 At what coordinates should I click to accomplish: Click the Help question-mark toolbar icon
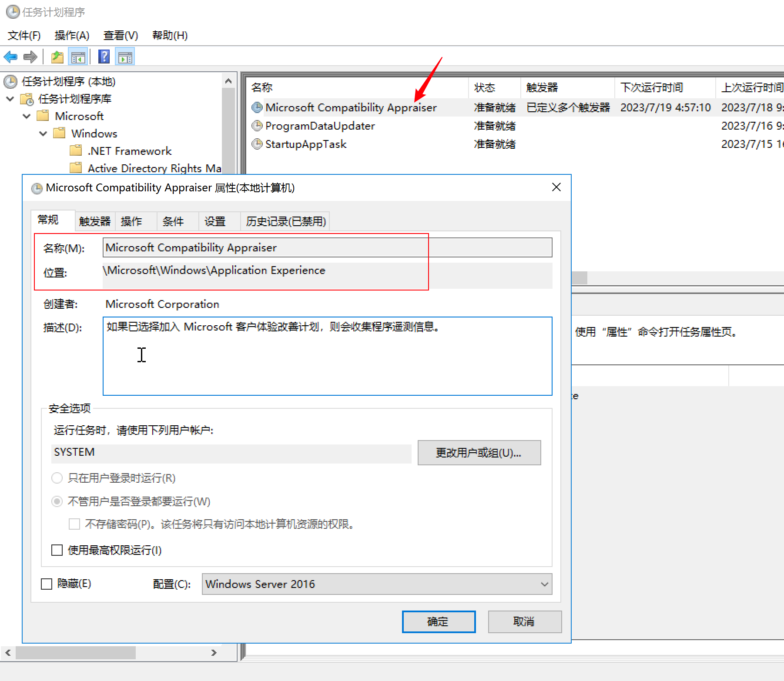click(104, 57)
